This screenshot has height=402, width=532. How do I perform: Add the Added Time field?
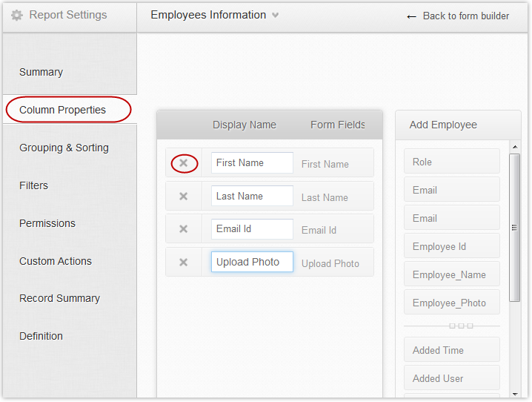(451, 350)
